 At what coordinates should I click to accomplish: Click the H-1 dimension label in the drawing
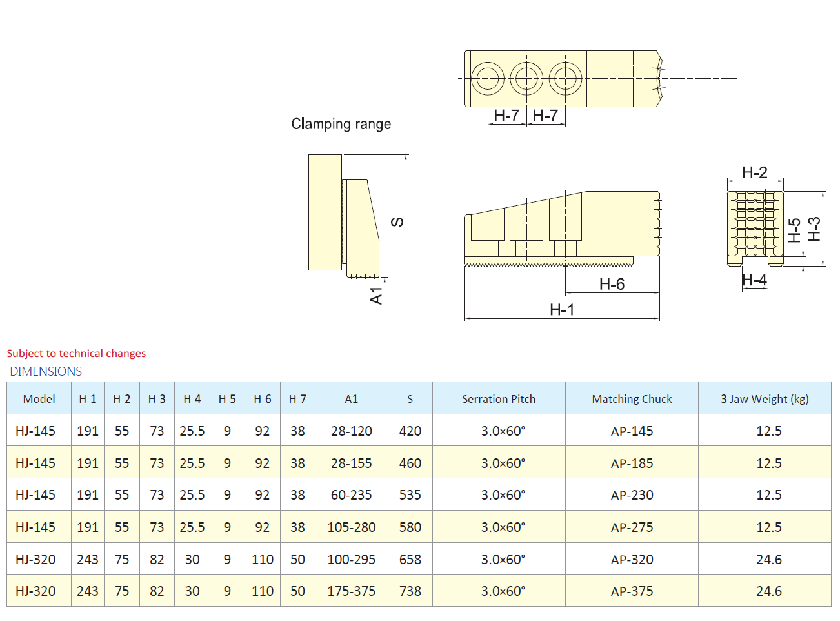pyautogui.click(x=562, y=310)
